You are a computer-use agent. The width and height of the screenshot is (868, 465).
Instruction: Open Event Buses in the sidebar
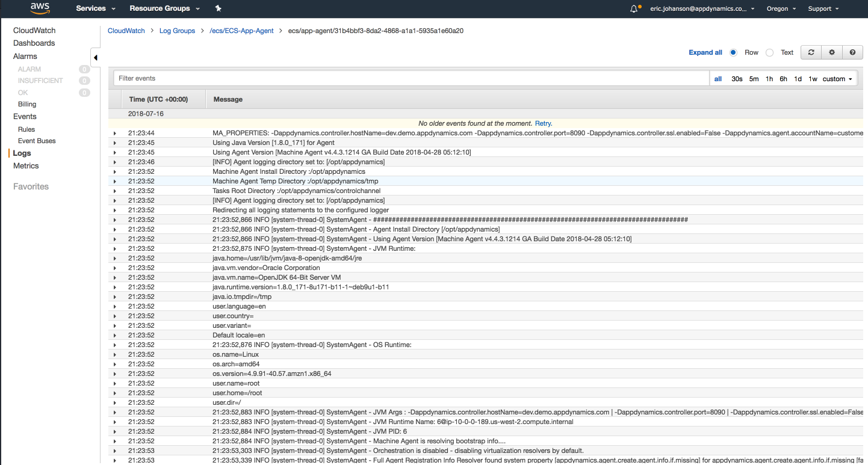point(37,141)
